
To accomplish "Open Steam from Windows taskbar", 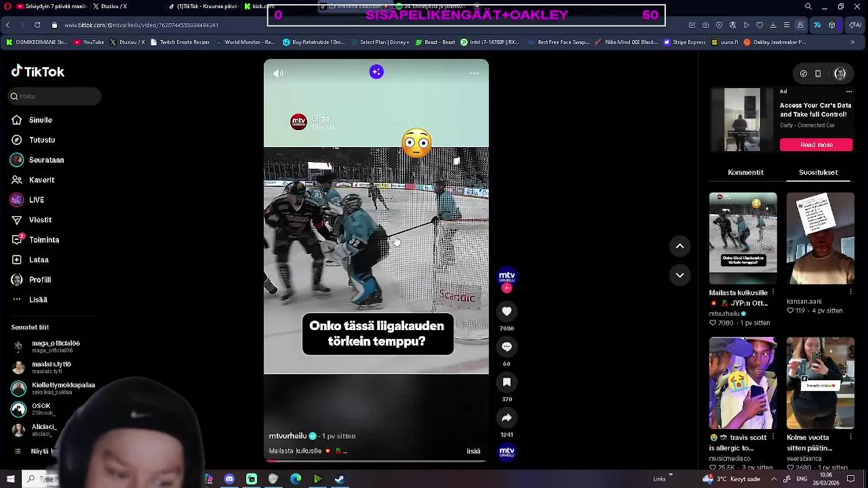I will tap(340, 479).
